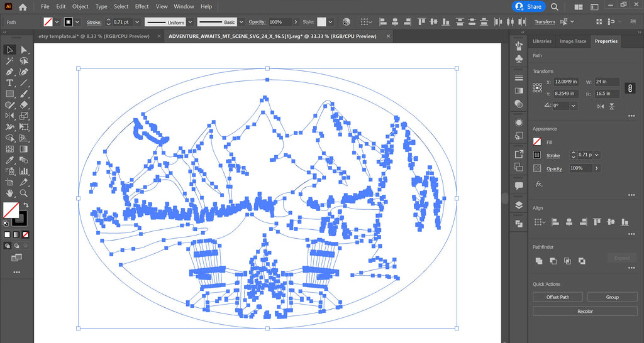Expand the opacity slider arrow in Properties panel
This screenshot has height=343, width=644.
pos(596,168)
